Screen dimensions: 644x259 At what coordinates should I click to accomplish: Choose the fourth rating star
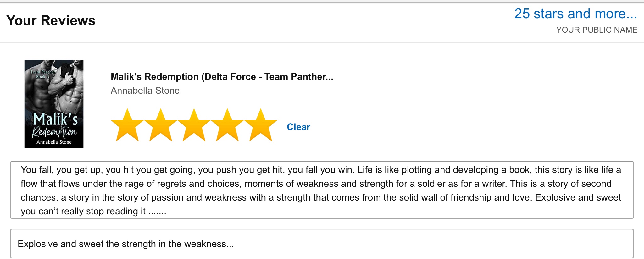tap(227, 126)
